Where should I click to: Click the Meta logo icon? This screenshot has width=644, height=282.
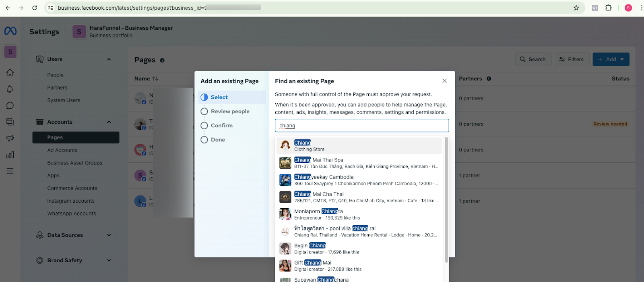10,31
